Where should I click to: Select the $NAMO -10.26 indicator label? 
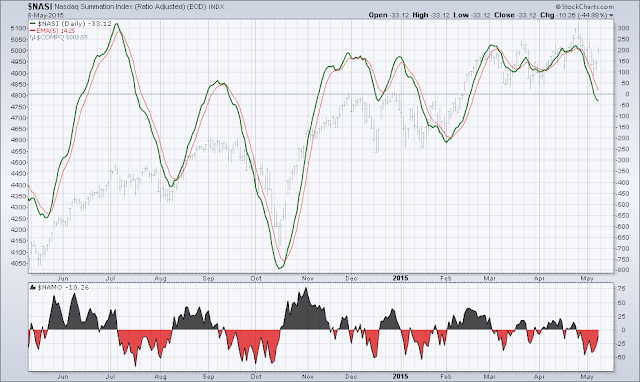63,287
